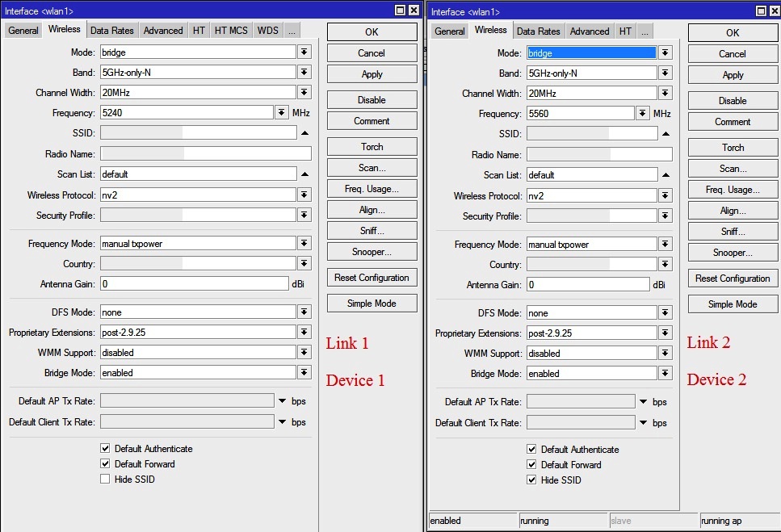781x532 pixels.
Task: Toggle Default Forward in Device 1 window
Action: (105, 464)
